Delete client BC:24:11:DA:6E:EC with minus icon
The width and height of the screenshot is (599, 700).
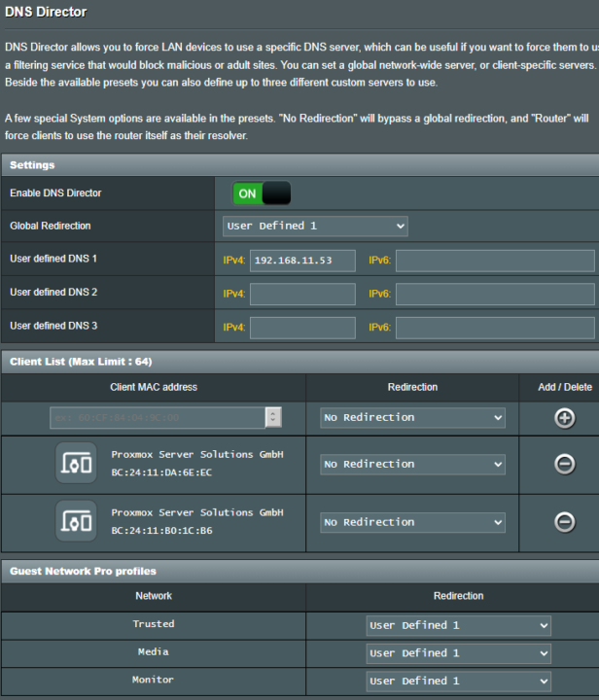tap(565, 464)
